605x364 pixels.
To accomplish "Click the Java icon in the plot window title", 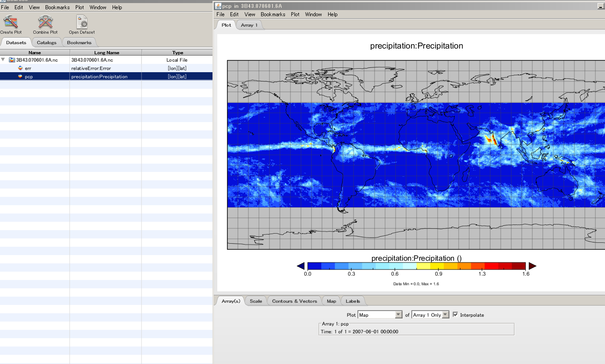I will pos(218,6).
